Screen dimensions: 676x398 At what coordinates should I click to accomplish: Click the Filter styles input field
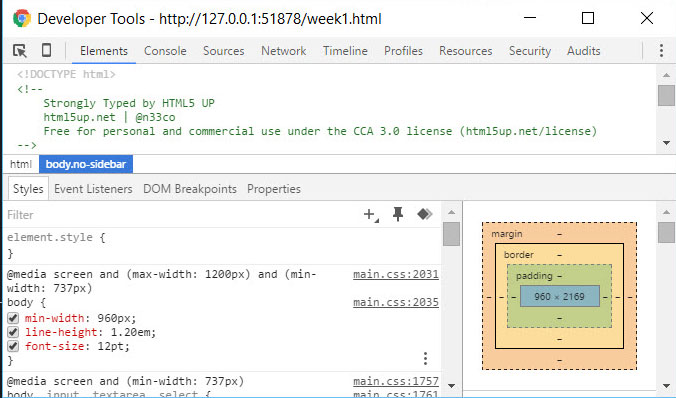pos(181,215)
